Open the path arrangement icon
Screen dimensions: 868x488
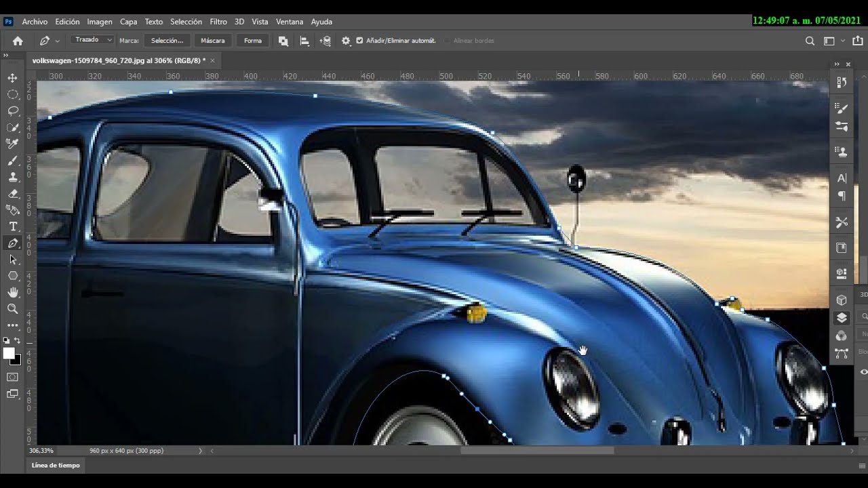coord(325,41)
